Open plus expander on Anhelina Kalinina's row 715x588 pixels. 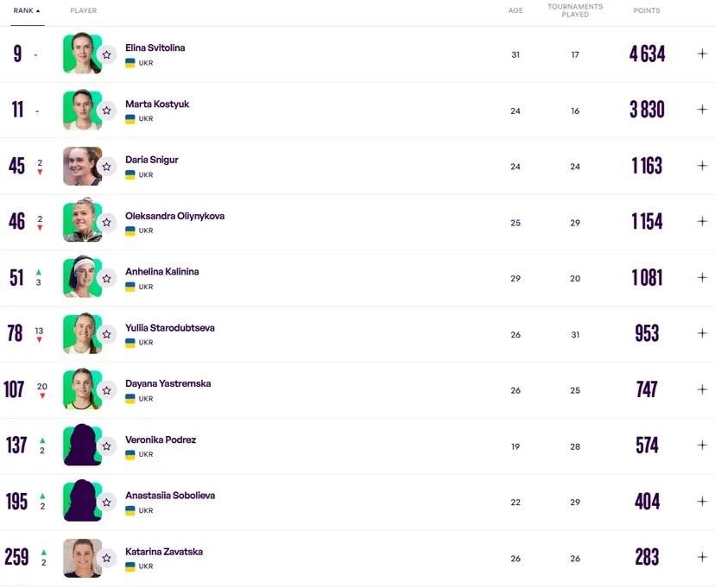pos(702,277)
